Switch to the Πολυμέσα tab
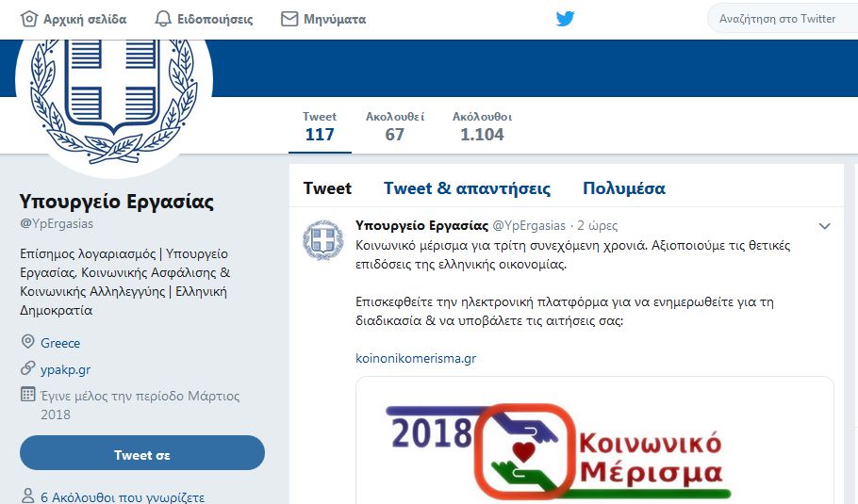Image resolution: width=858 pixels, height=504 pixels. coord(624,188)
